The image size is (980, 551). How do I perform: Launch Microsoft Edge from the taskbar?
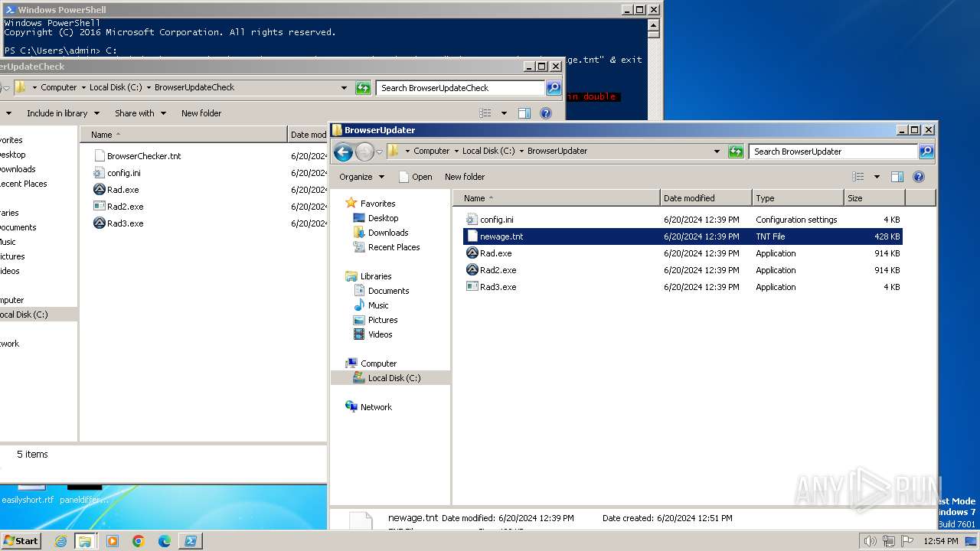(x=165, y=541)
